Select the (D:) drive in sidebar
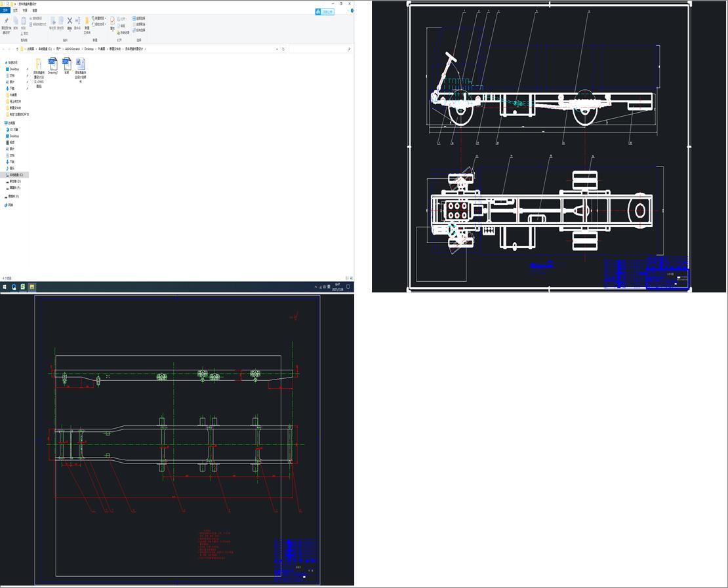The image size is (728, 588). tap(15, 182)
